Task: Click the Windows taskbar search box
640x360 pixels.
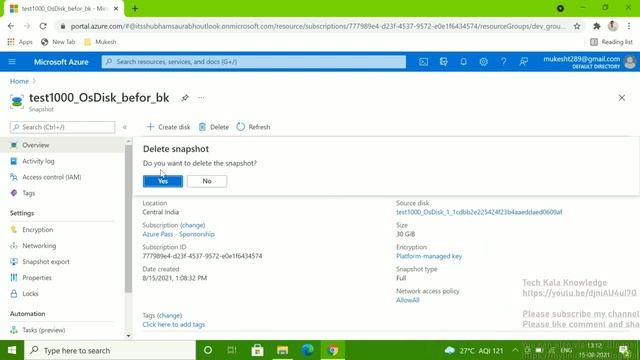Action: point(110,350)
